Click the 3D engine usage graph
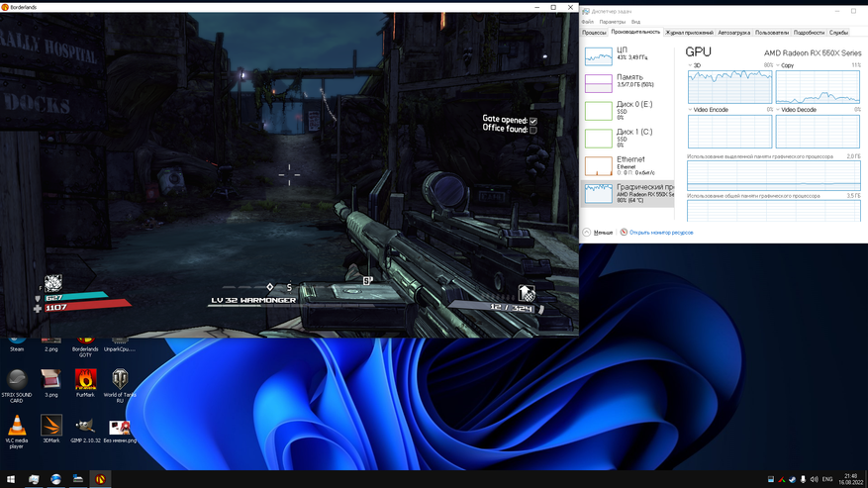Image resolution: width=868 pixels, height=488 pixels. pyautogui.click(x=729, y=86)
